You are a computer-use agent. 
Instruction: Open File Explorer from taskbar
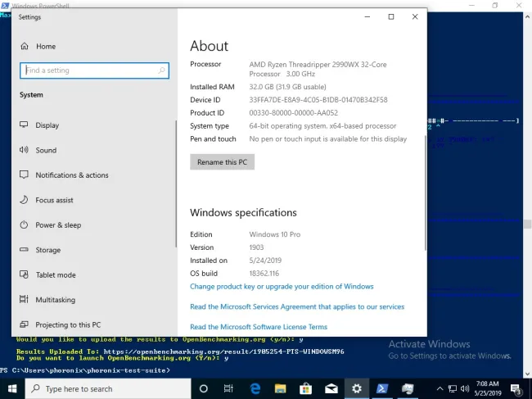[x=280, y=388]
